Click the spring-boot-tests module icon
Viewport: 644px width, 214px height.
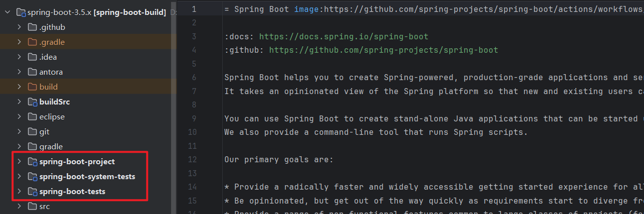[x=32, y=191]
